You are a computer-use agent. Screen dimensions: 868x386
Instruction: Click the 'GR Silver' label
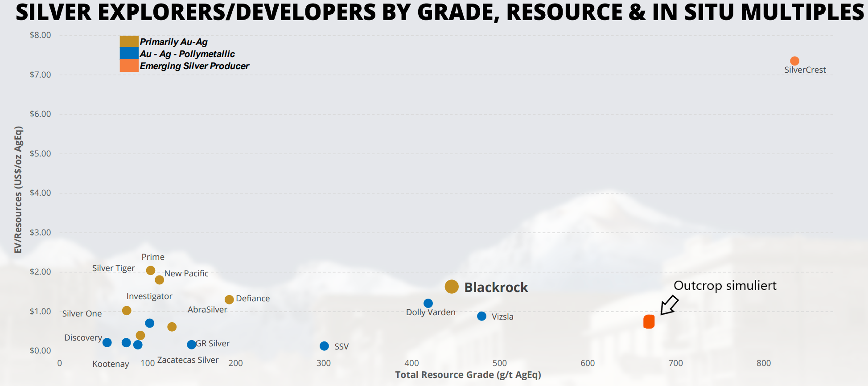[x=213, y=344]
